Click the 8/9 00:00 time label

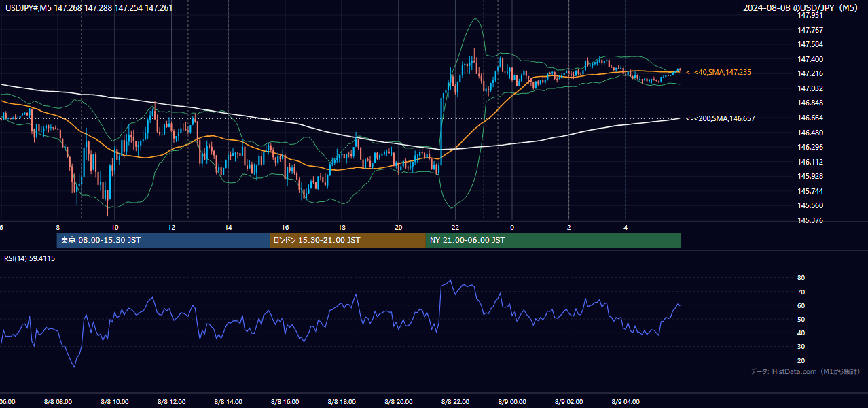(512, 401)
